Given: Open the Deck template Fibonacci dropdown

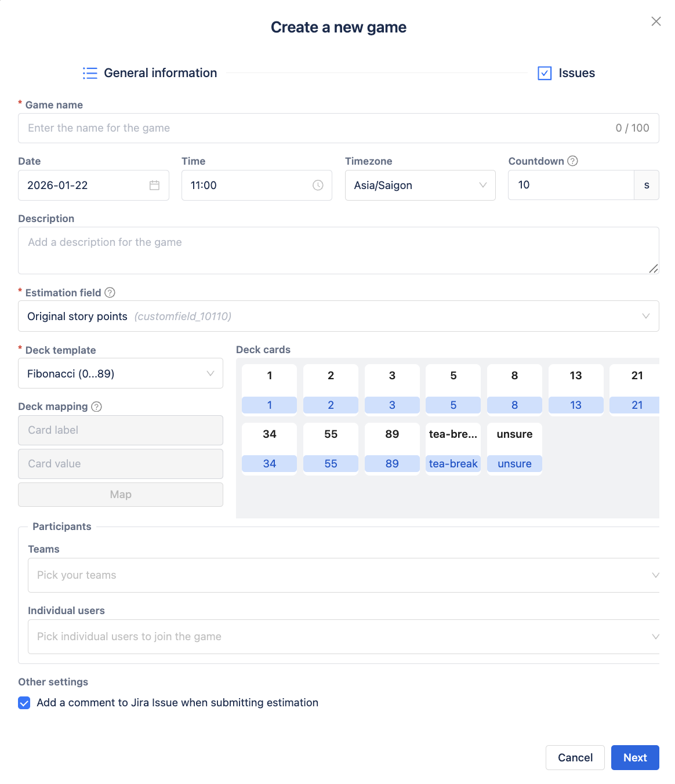Looking at the screenshot, I should pos(121,374).
